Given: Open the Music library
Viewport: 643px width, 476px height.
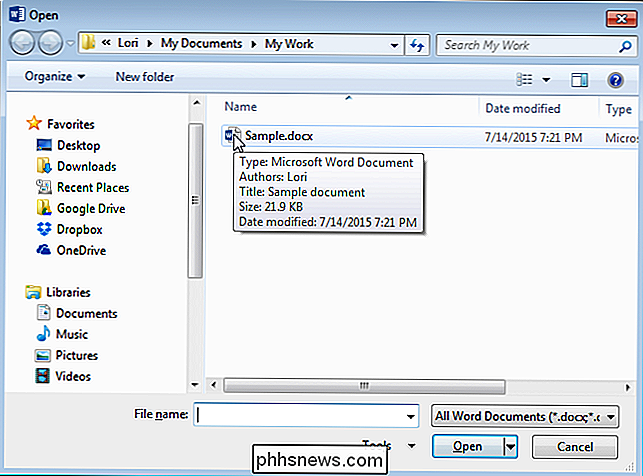Looking at the screenshot, I should click(x=72, y=334).
